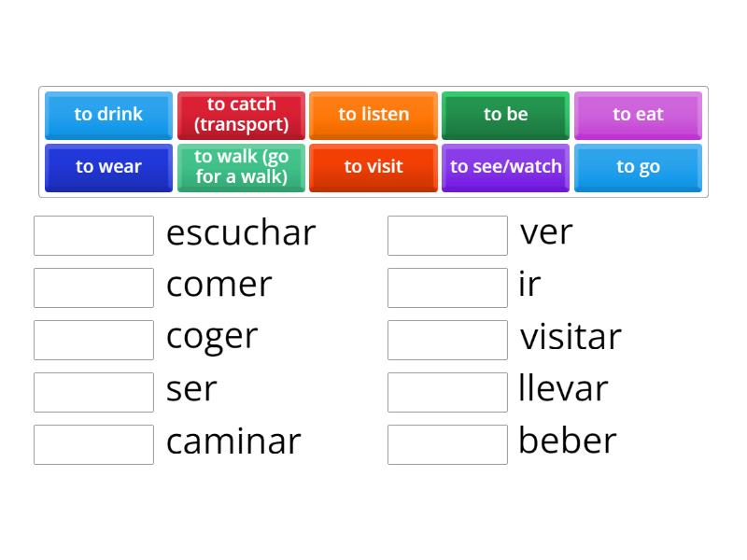The image size is (747, 560).
Task: Click the answer box next to 'visitar'
Action: 447,340
